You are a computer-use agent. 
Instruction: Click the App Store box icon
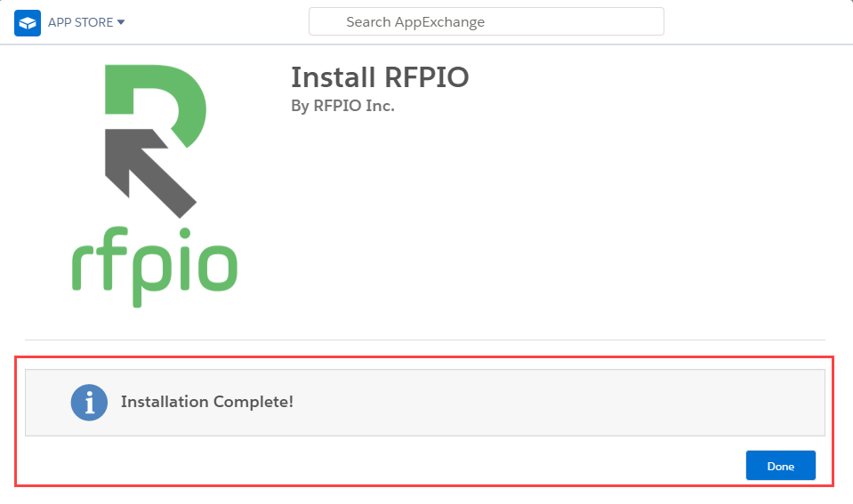click(28, 23)
